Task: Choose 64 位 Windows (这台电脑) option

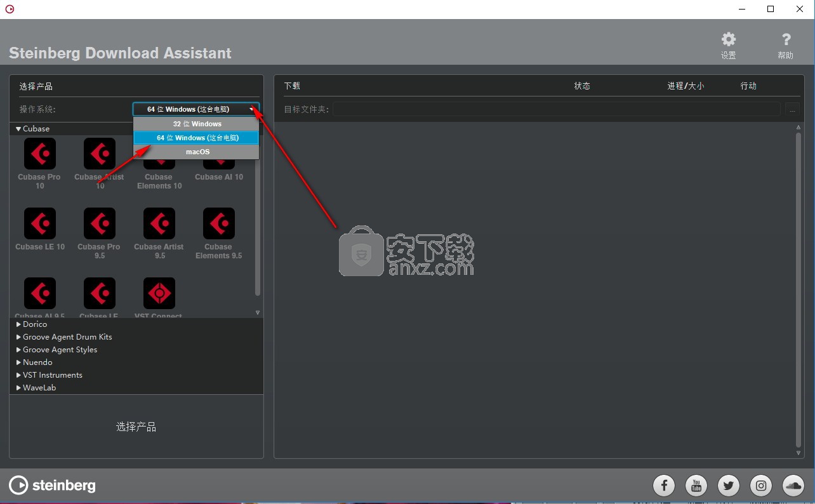Action: (x=197, y=138)
